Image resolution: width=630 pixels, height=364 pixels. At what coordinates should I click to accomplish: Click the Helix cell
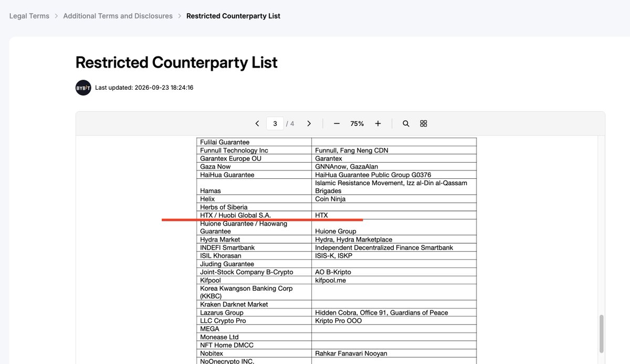(x=254, y=199)
